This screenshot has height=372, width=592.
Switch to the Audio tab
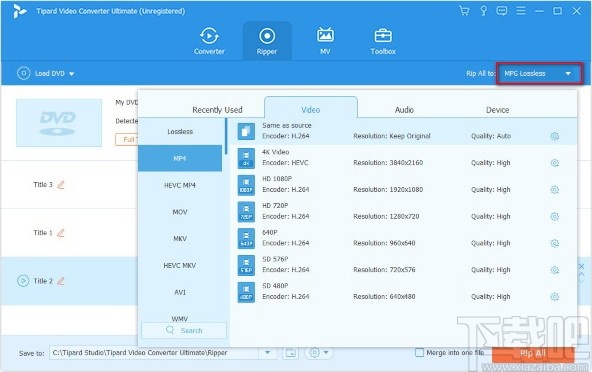[404, 110]
